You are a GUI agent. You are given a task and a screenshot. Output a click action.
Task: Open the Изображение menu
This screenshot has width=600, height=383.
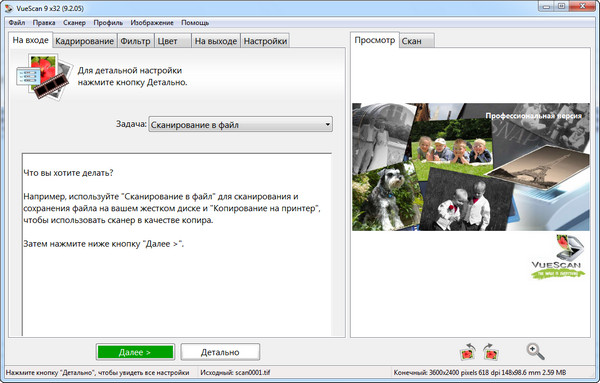point(152,23)
